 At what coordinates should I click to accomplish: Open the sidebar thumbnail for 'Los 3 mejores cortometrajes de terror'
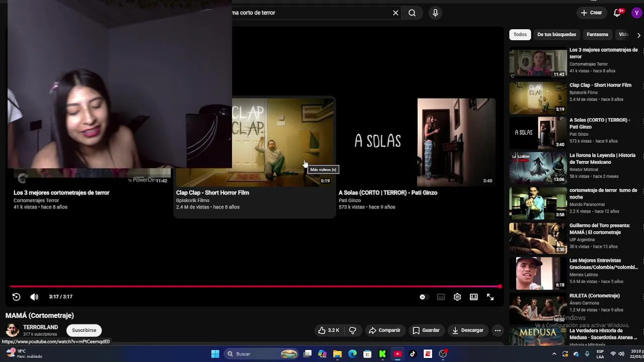[x=538, y=63]
